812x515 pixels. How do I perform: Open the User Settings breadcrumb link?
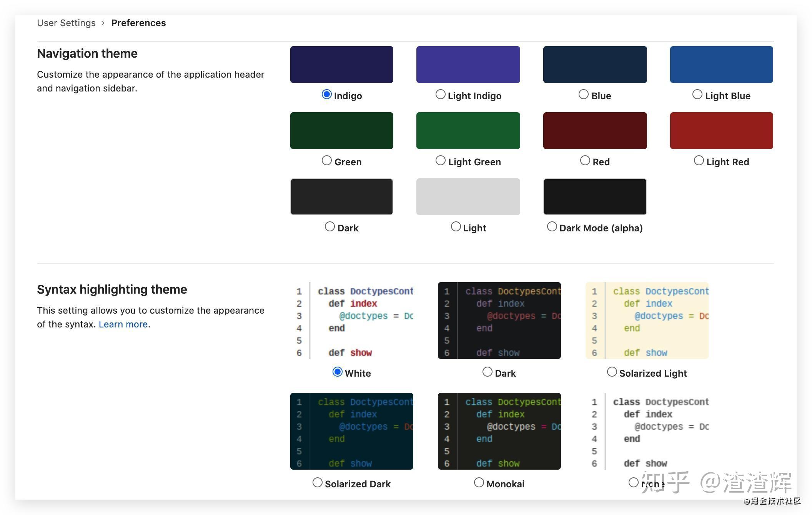[66, 23]
